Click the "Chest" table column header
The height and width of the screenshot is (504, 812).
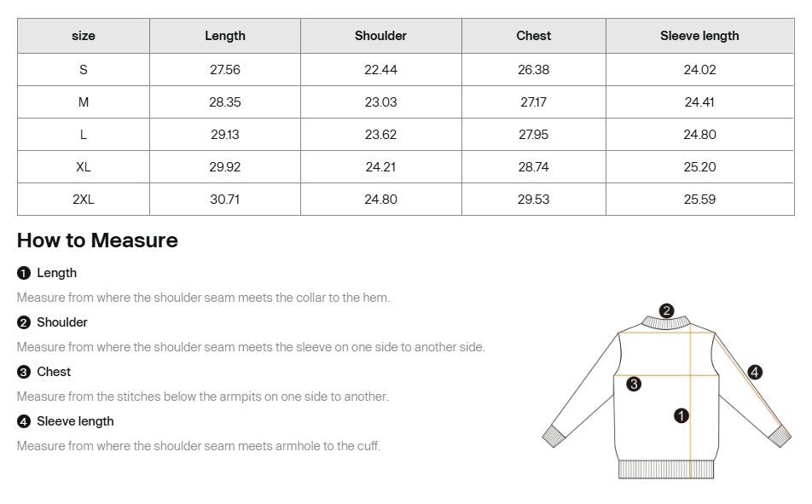[x=534, y=36]
